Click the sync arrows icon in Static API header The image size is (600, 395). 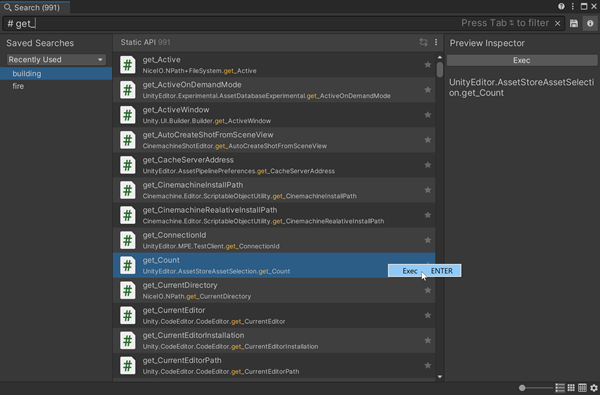(423, 42)
